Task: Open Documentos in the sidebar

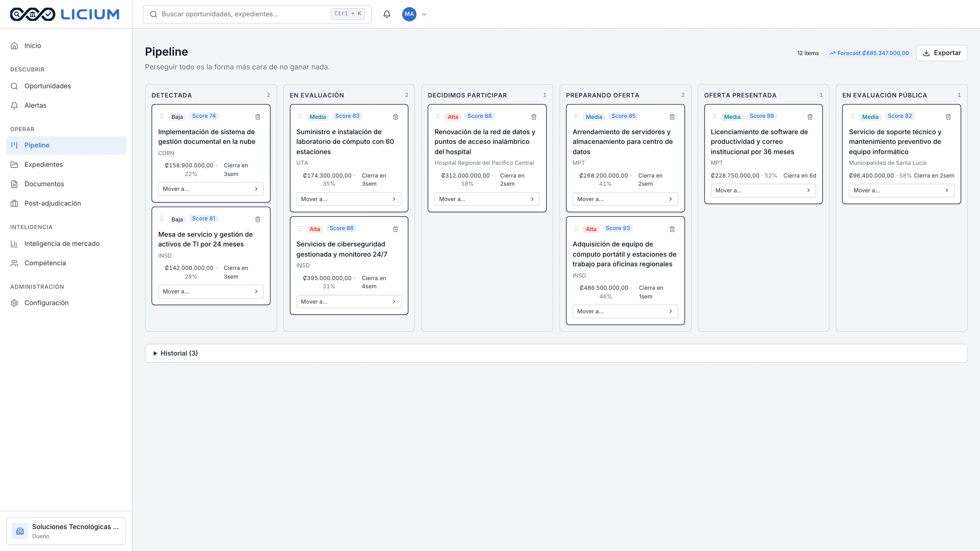Action: click(66, 184)
